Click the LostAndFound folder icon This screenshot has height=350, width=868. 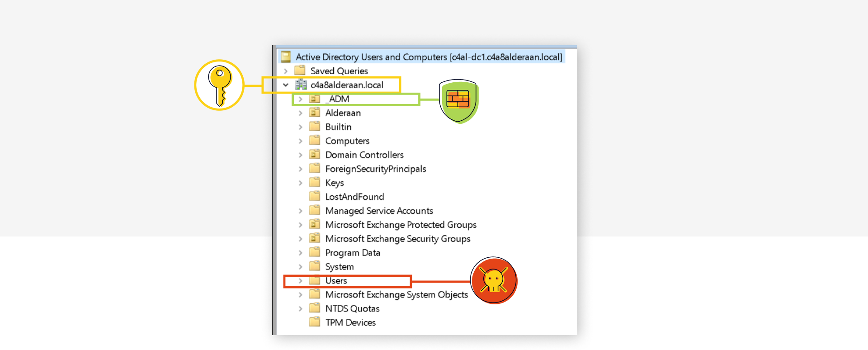tap(315, 197)
